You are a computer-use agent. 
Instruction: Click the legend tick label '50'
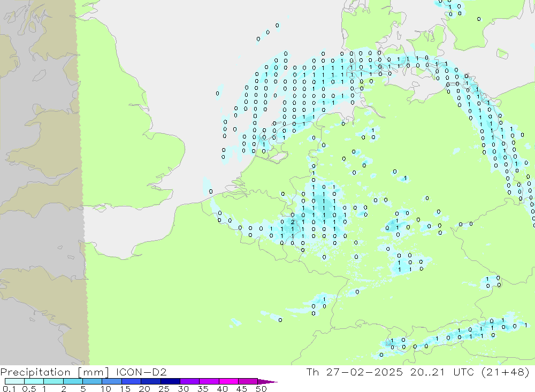pos(261,389)
